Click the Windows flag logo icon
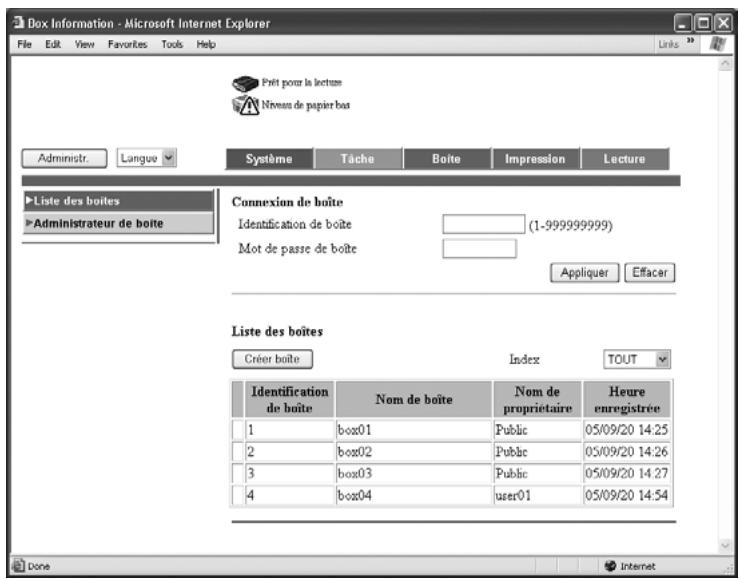740x579 pixels. [x=718, y=44]
